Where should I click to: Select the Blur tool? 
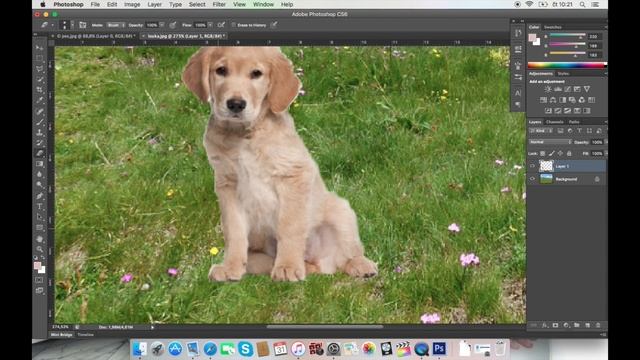(x=40, y=174)
